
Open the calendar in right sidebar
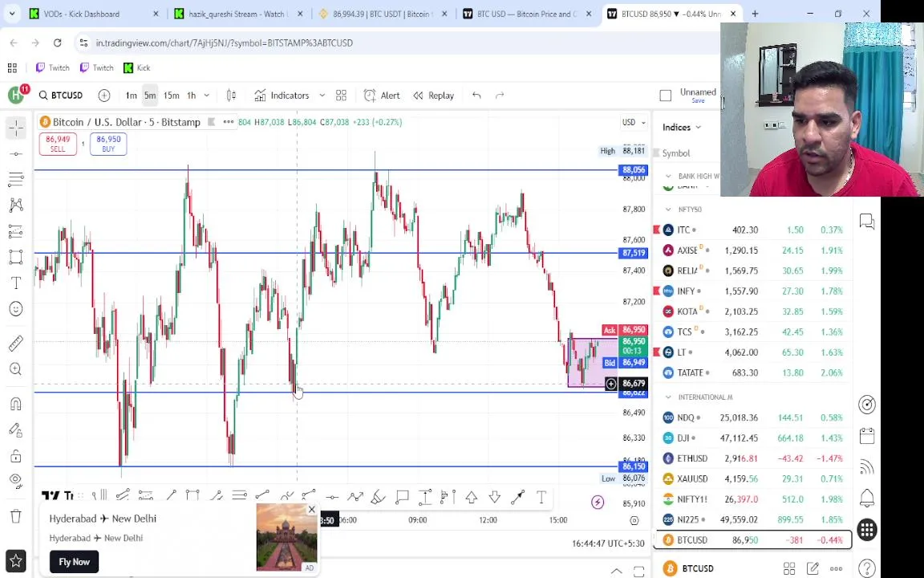point(867,436)
